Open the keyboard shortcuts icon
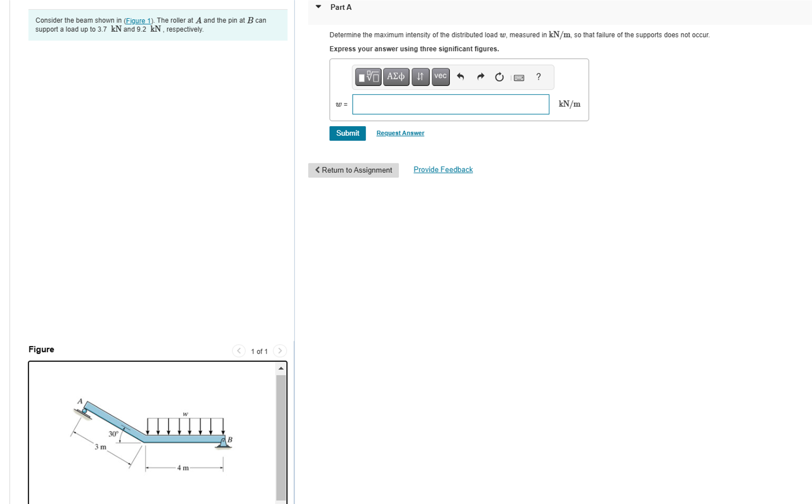 pyautogui.click(x=518, y=77)
